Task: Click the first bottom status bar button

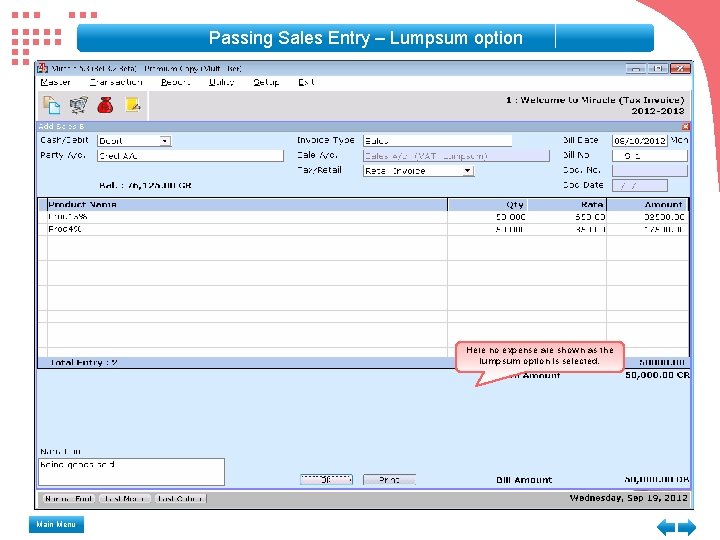Action: (69, 499)
